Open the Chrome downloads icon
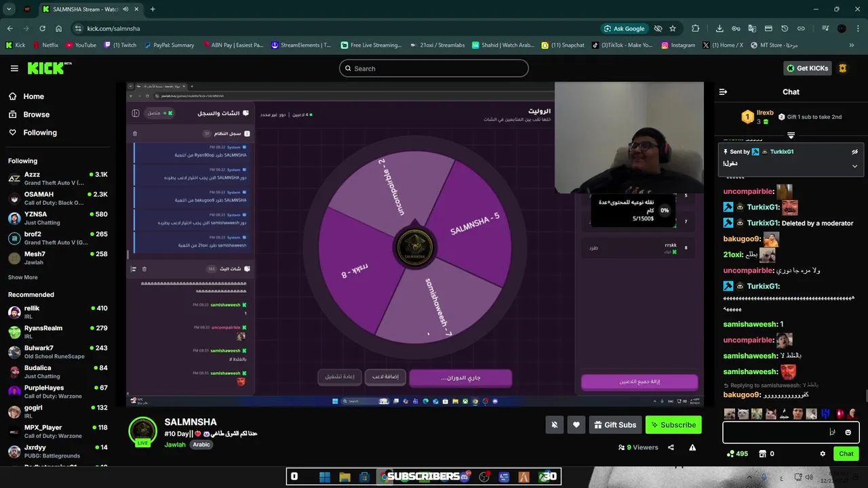868x488 pixels. [x=719, y=28]
